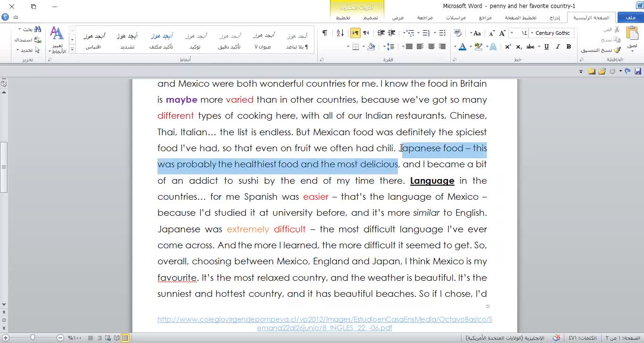This screenshot has width=644, height=343.
Task: Click the Copy (نسخ) button
Action: click(611, 40)
